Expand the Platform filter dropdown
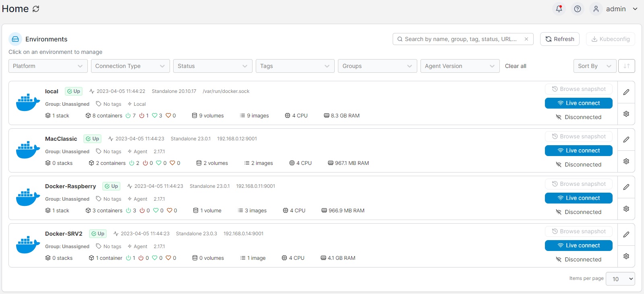The height and width of the screenshot is (294, 644). pos(48,66)
